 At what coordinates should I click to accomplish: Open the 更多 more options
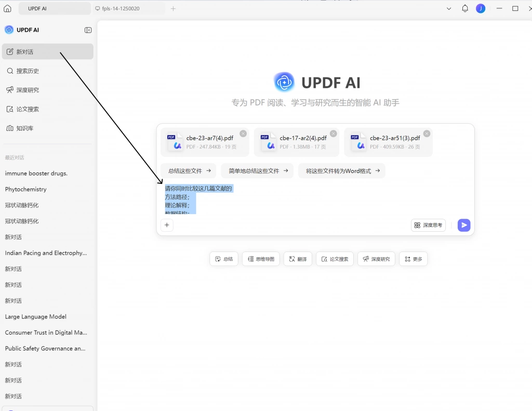[413, 259]
